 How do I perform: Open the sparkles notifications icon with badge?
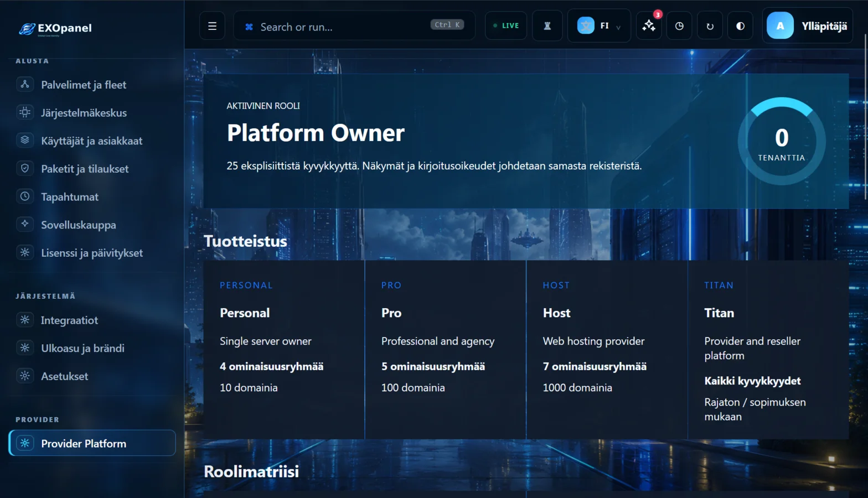click(649, 26)
